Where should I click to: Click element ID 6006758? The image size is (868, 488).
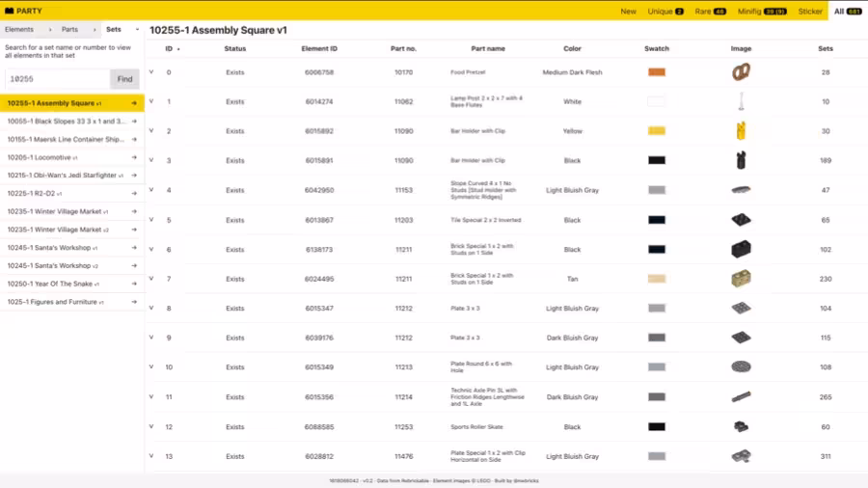319,72
